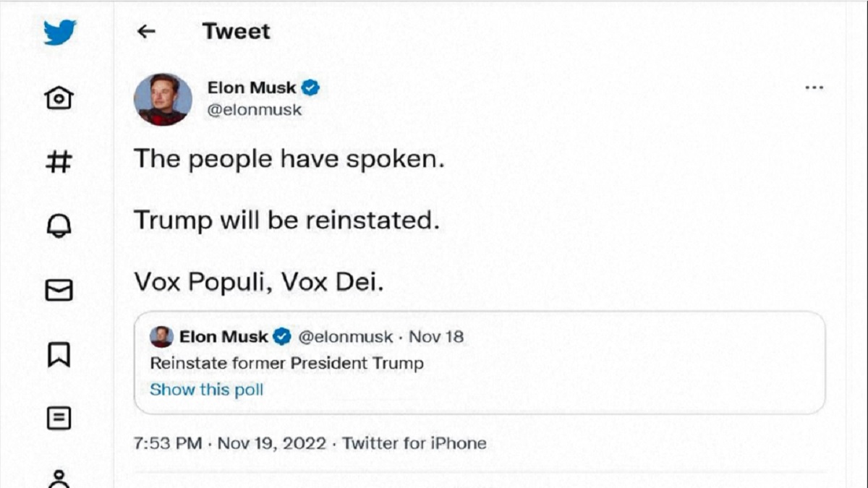Open the Bookmarks icon in sidebar
This screenshot has width=868, height=488.
tap(59, 354)
